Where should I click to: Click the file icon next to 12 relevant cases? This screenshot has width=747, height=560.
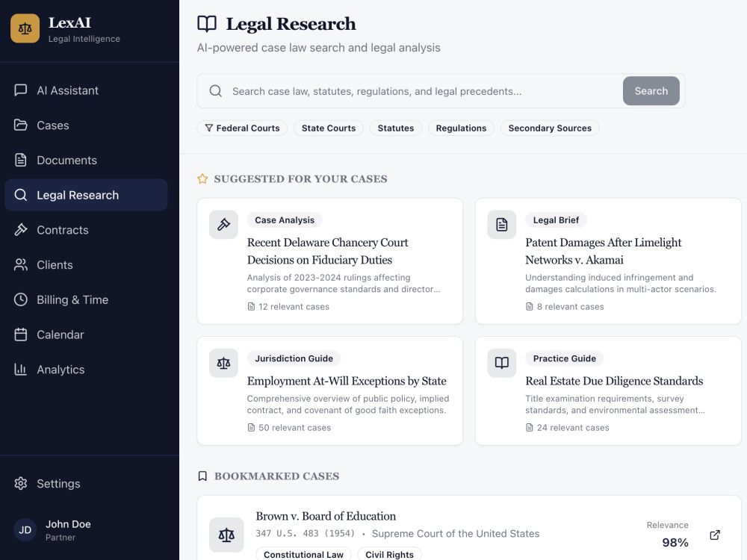pyautogui.click(x=251, y=307)
